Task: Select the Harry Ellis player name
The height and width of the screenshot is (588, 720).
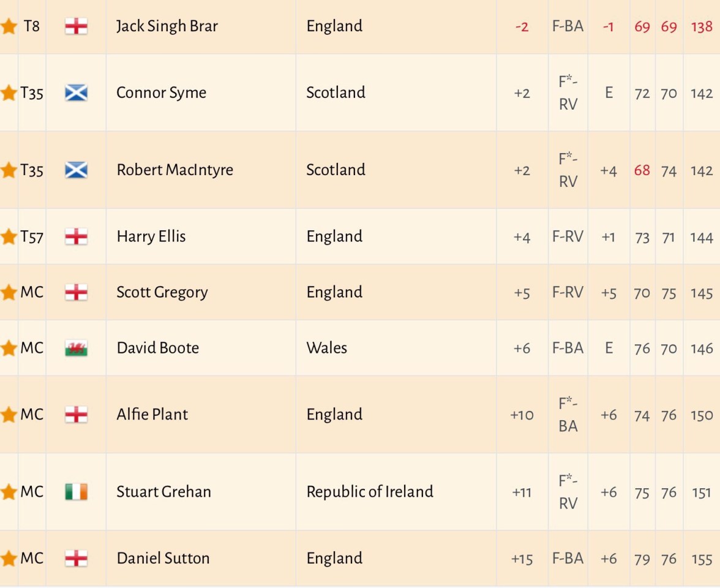Action: 151,237
